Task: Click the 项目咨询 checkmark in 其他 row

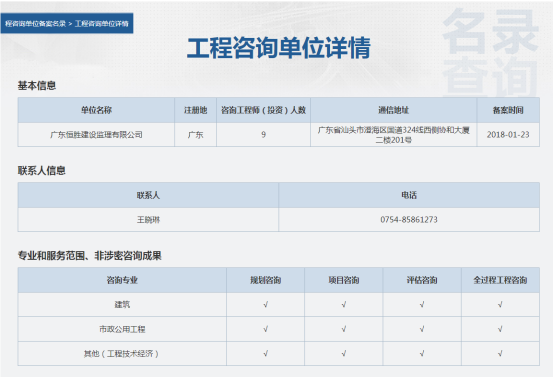Action: tap(344, 354)
